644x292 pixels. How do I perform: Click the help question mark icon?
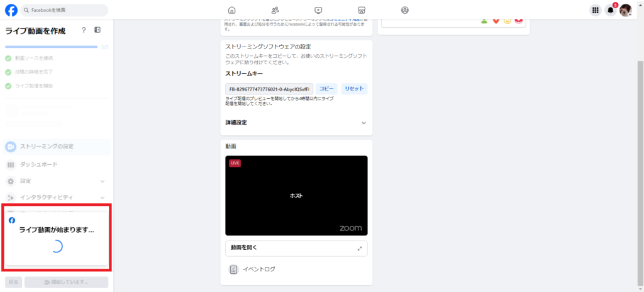(84, 30)
